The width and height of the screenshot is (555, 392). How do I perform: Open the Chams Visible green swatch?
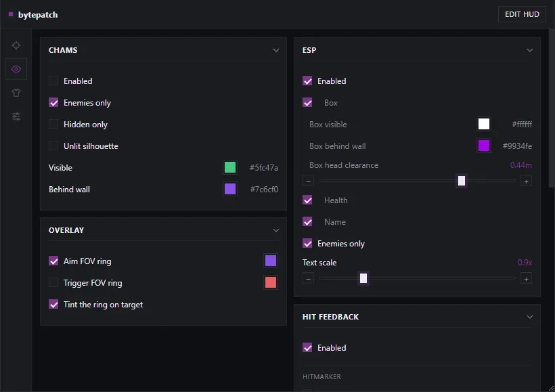tap(230, 167)
